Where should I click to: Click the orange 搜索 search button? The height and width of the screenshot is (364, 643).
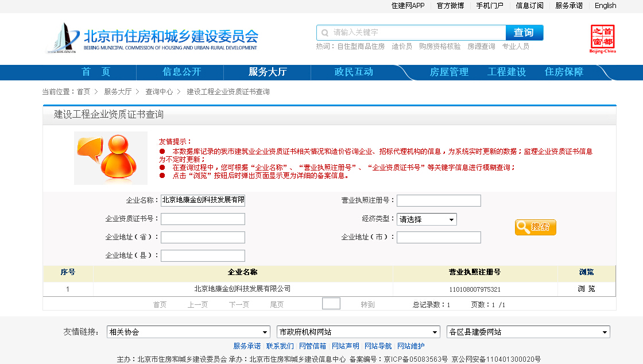(x=535, y=227)
